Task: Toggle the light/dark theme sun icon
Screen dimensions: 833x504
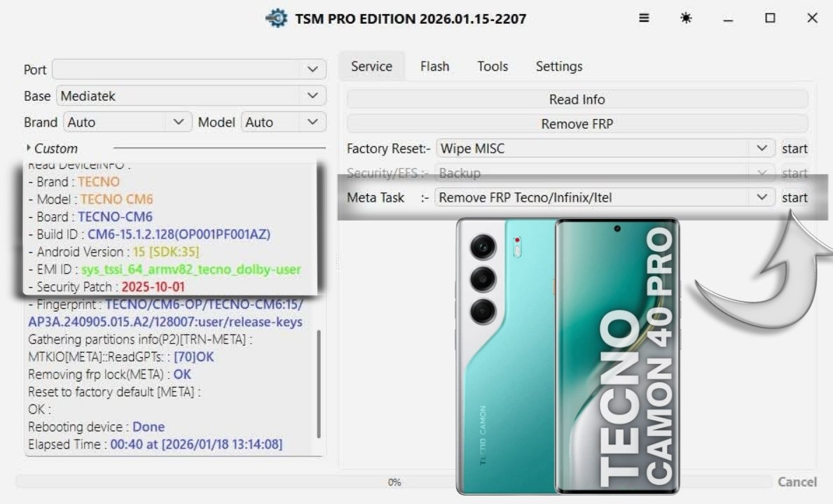Action: [686, 18]
